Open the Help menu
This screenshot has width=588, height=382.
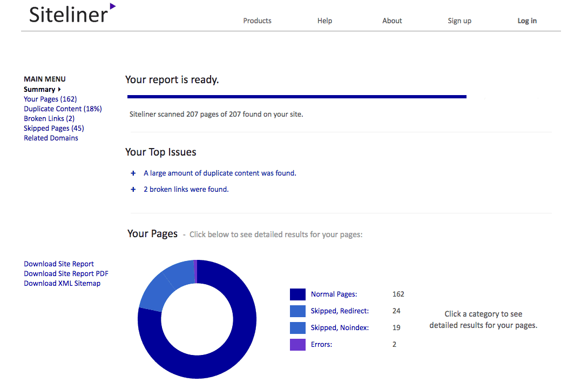point(325,21)
